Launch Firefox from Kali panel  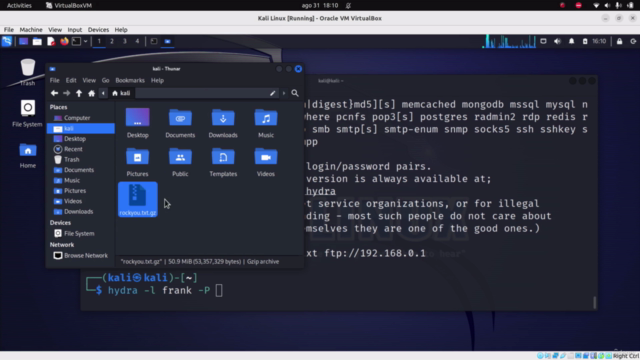click(x=64, y=41)
